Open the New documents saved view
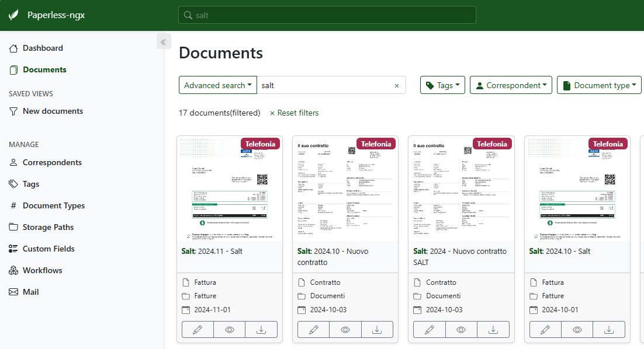The width and height of the screenshot is (644, 349). 46,111
